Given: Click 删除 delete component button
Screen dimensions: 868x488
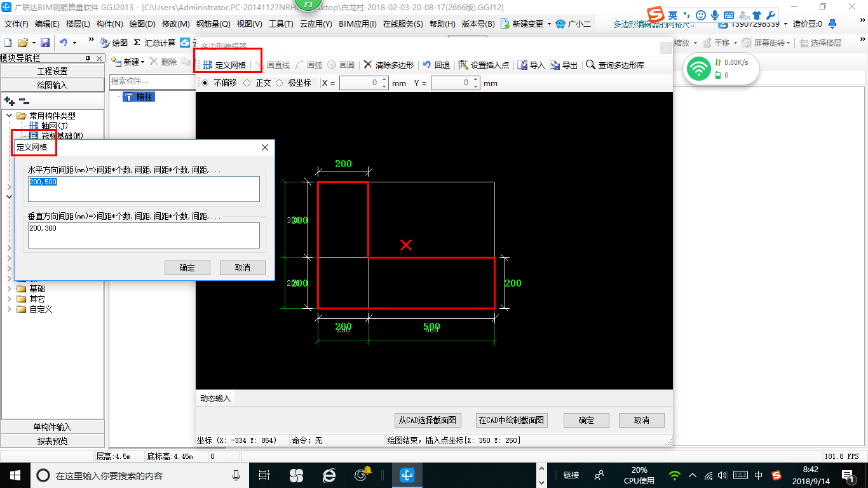Looking at the screenshot, I should (163, 62).
